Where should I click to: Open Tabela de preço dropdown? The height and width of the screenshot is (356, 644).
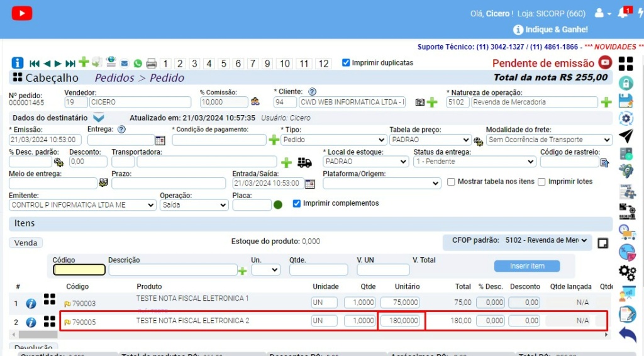pos(430,140)
